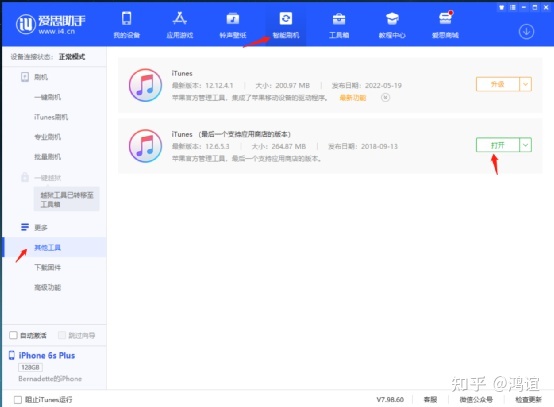Select 其他工具 in the sidebar
Screen dimensions: 554x407
pos(47,247)
